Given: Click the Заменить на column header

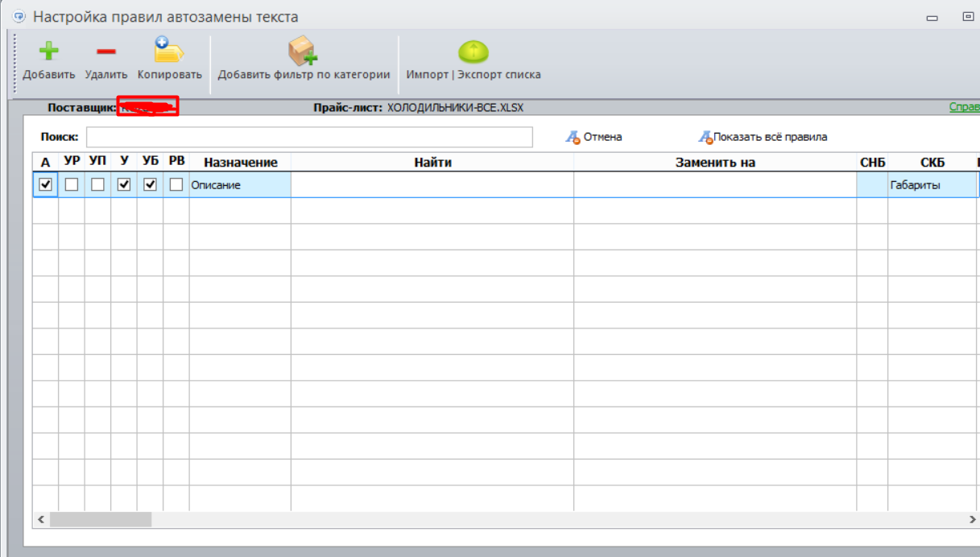Looking at the screenshot, I should [x=715, y=163].
